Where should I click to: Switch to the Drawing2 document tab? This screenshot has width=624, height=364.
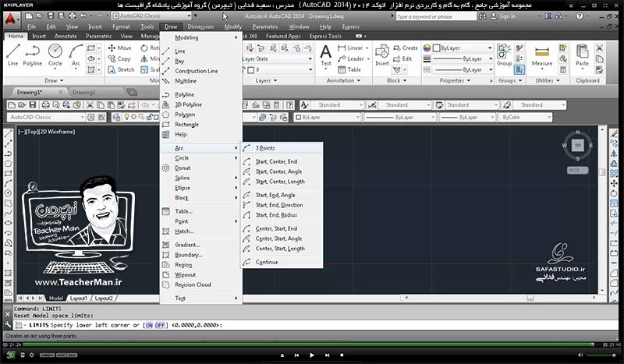point(84,92)
